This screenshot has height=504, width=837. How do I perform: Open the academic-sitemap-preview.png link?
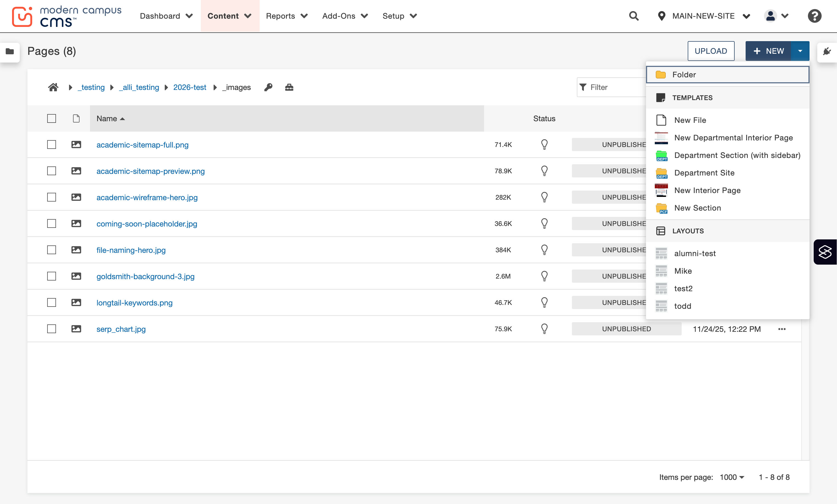coord(150,171)
